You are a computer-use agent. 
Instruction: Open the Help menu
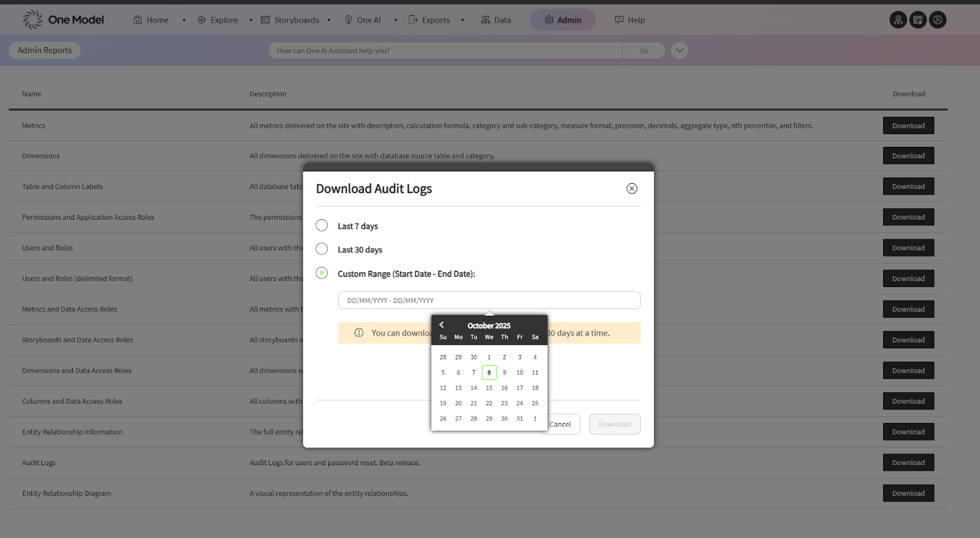pos(630,20)
